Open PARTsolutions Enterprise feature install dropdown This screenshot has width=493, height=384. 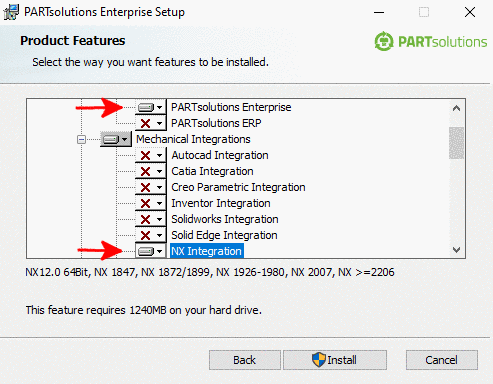150,107
